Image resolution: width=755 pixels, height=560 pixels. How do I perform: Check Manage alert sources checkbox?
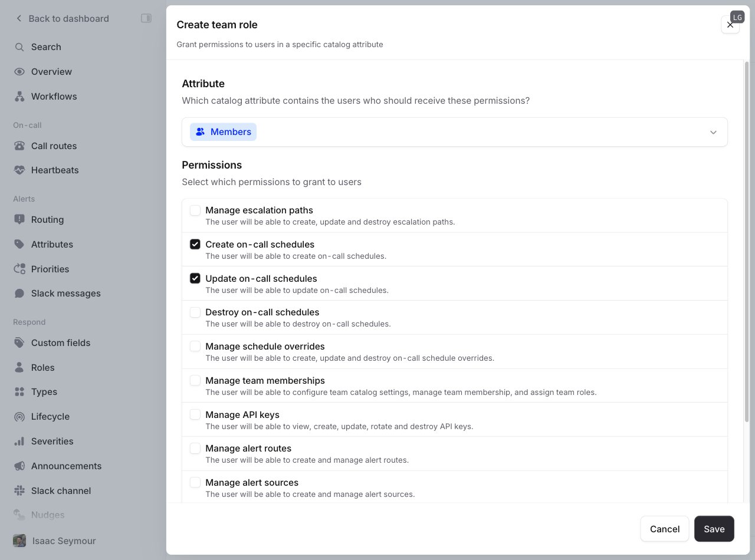pos(195,483)
